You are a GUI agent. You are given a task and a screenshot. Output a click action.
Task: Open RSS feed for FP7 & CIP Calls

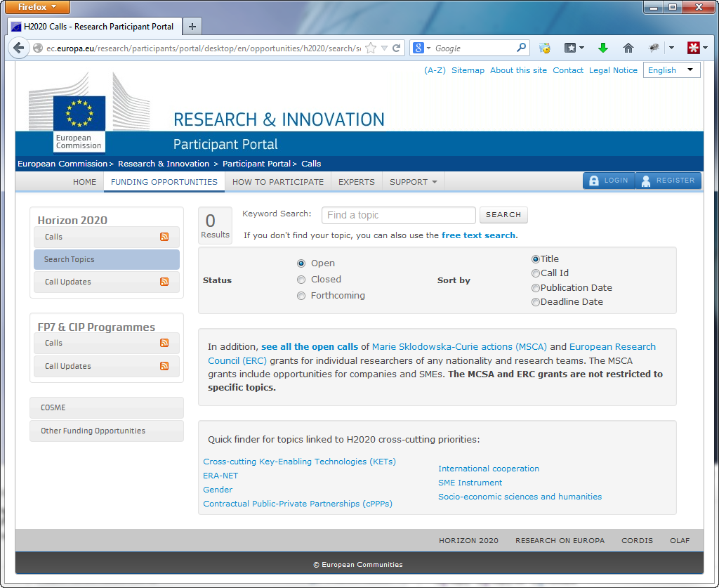click(164, 343)
